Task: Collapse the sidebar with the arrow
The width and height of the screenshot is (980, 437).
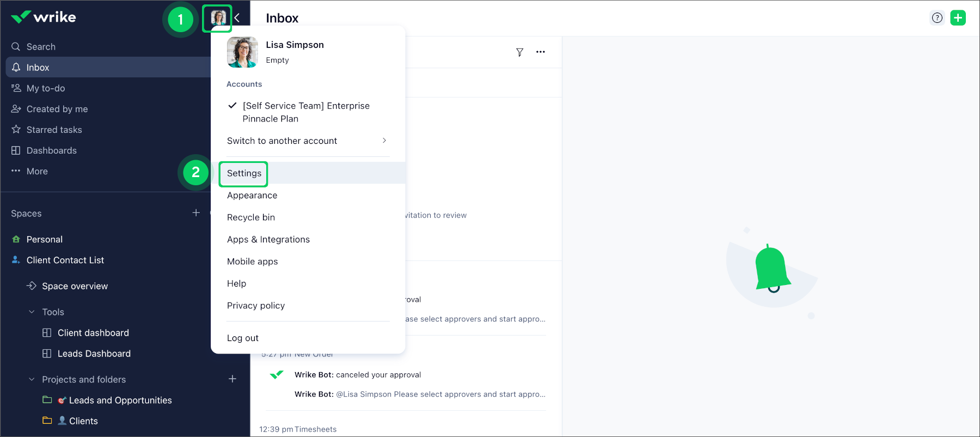Action: point(237,18)
